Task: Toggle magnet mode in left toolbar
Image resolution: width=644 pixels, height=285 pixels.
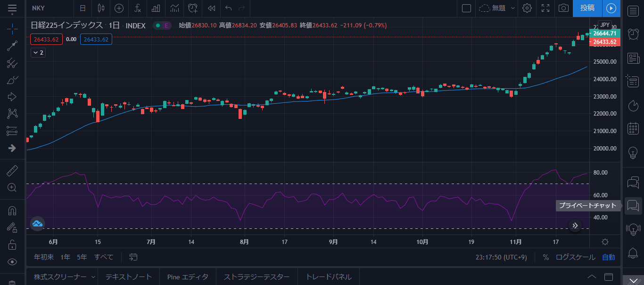Action: pos(12,211)
